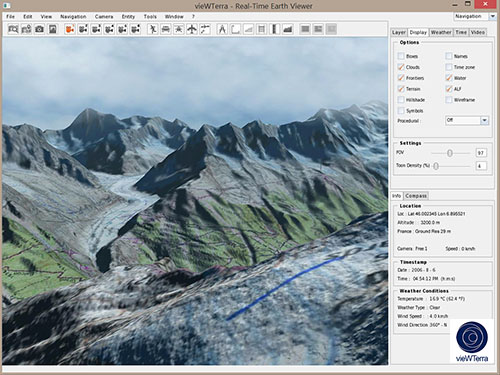Open the elevation profile chart icon
This screenshot has width=500, height=375.
pyautogui.click(x=288, y=29)
